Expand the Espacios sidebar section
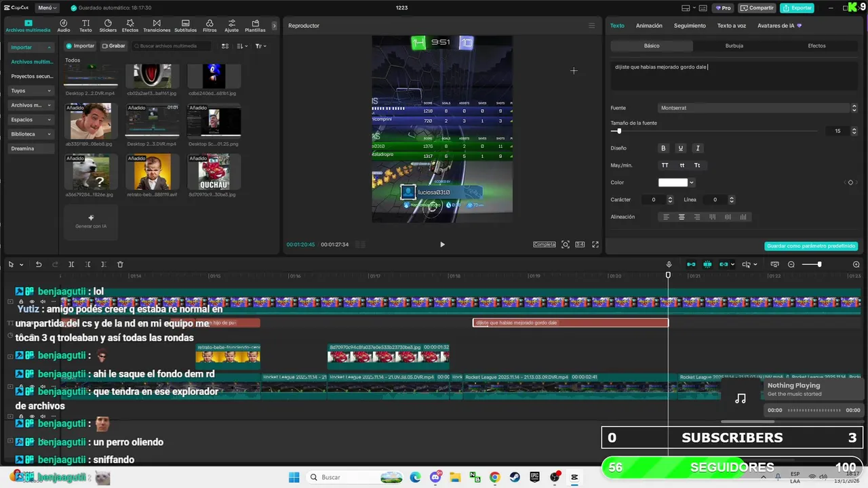 31,119
